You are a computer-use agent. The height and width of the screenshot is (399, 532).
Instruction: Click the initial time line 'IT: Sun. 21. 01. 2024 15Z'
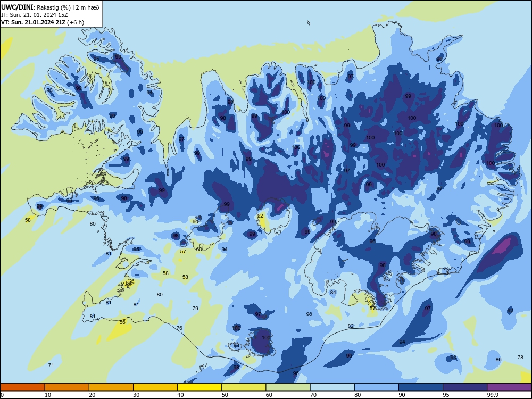tap(34, 15)
